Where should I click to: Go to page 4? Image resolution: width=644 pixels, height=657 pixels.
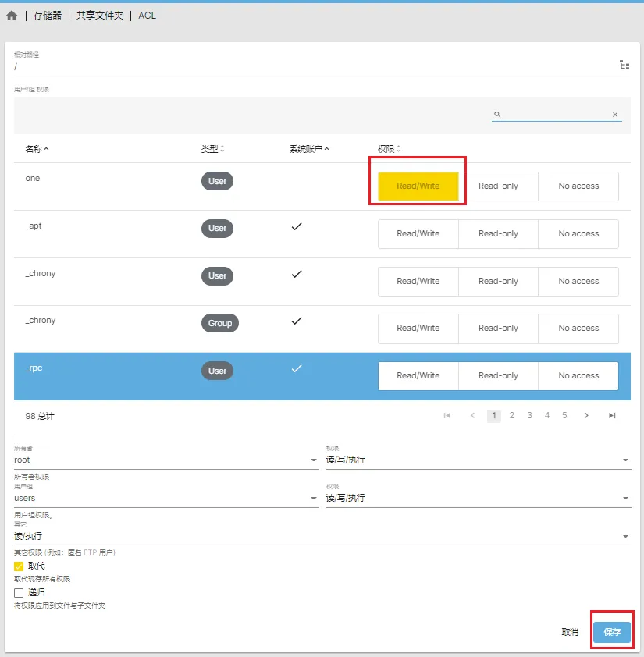pos(546,415)
